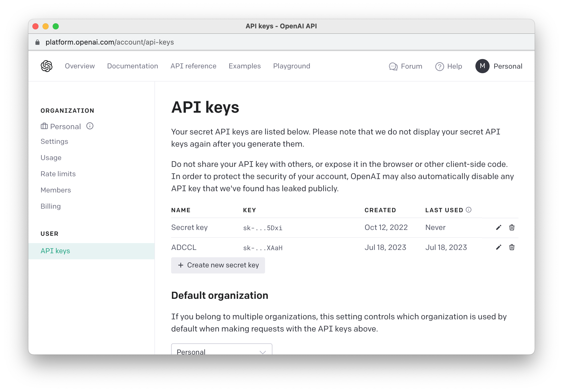Open the Playground tab
The image size is (563, 392).
click(x=291, y=66)
